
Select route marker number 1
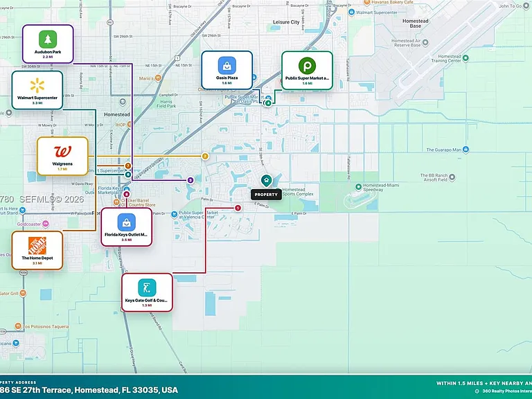(238, 208)
